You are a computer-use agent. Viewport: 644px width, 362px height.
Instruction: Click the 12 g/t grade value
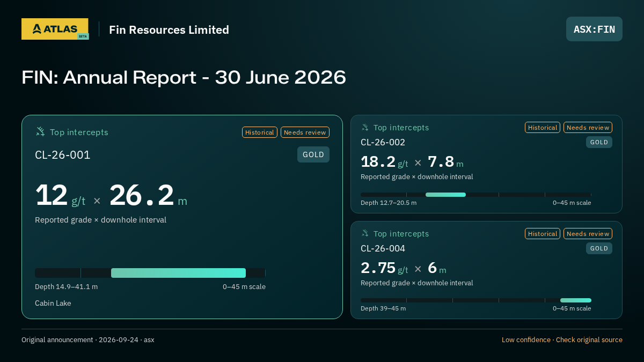[x=60, y=195]
